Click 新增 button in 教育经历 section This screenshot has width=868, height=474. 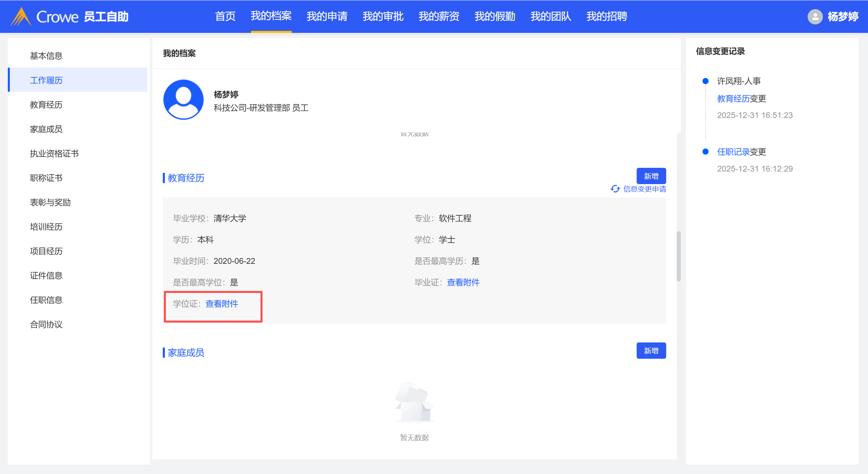click(651, 176)
